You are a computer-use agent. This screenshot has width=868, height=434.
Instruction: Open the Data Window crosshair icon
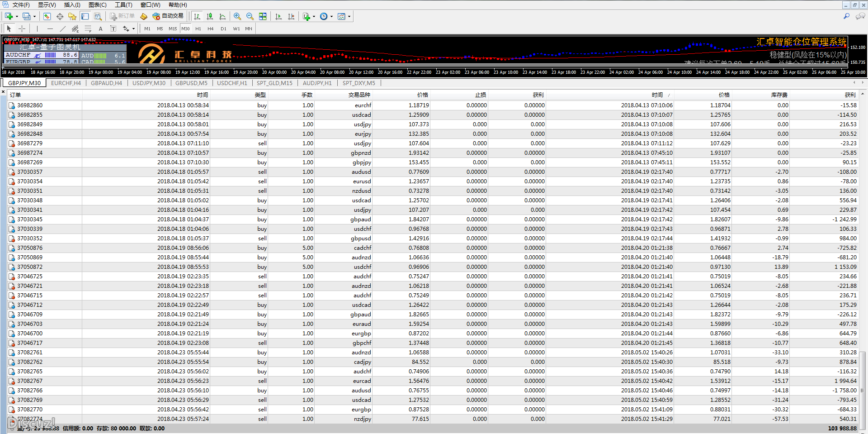(x=60, y=16)
